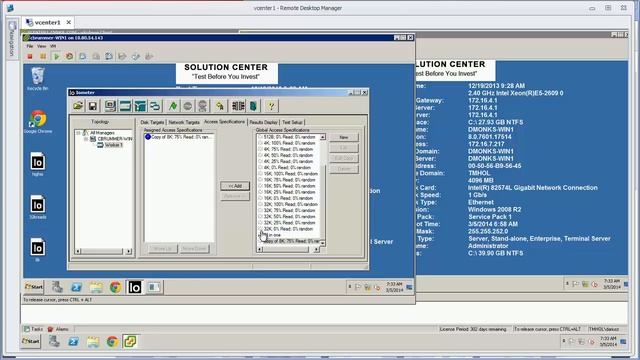640x360 pixels.
Task: Click scroll-up arrow of Global Access Specifications list
Action: (x=322, y=137)
